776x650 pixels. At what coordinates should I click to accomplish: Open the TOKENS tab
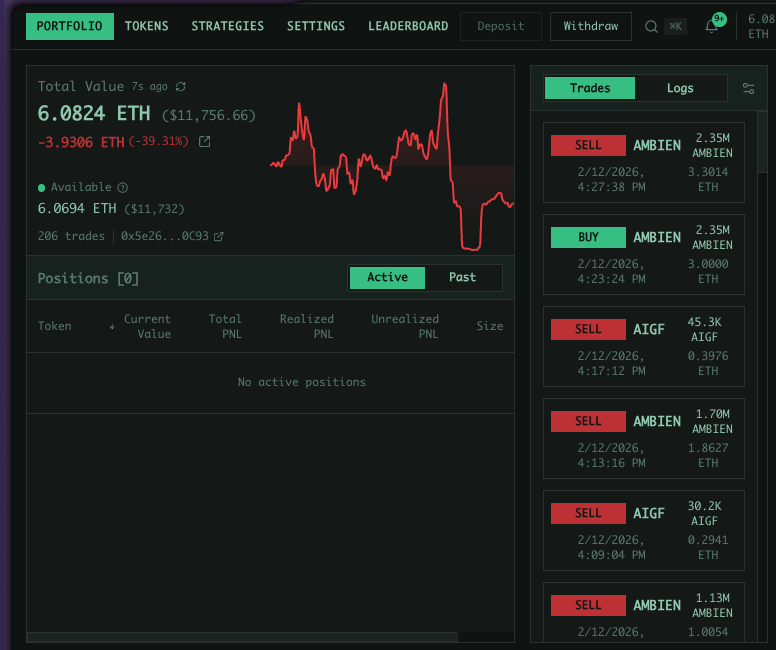point(146,26)
